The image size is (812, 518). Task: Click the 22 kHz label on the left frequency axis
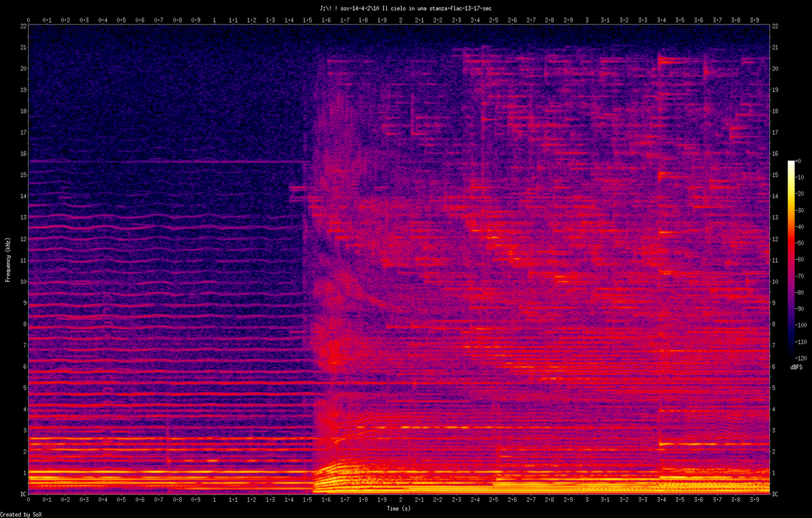click(23, 26)
